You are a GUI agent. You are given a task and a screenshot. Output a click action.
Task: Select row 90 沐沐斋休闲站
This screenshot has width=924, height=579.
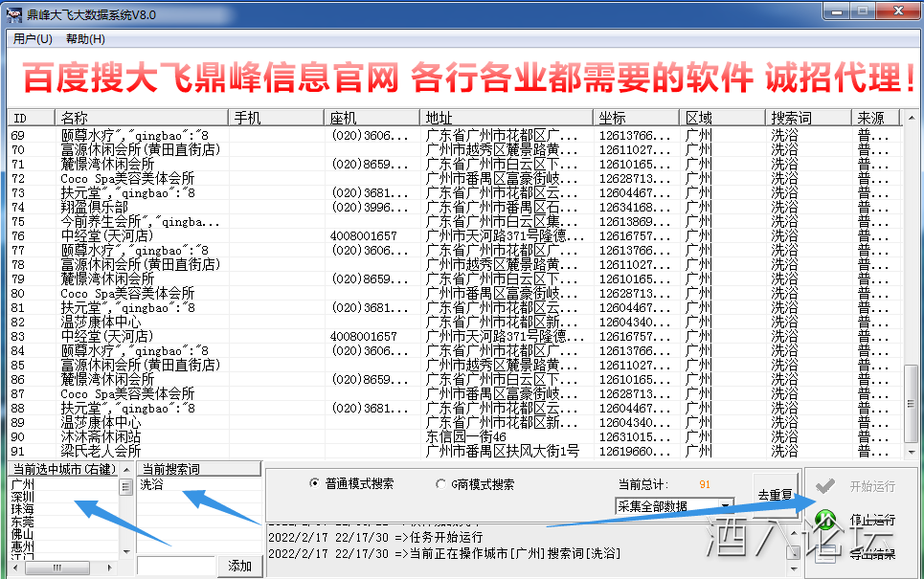pyautogui.click(x=454, y=437)
